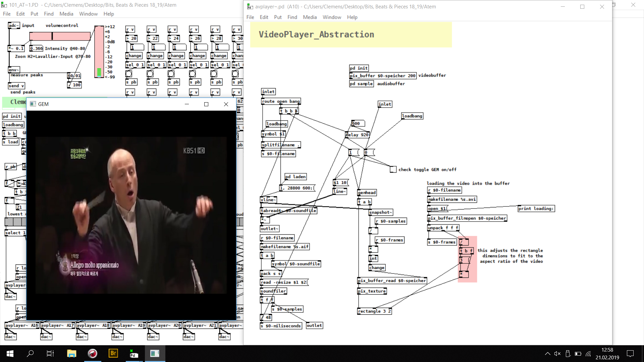
Task: Click the 'read -resize $1 $2' message
Action: 284,282
